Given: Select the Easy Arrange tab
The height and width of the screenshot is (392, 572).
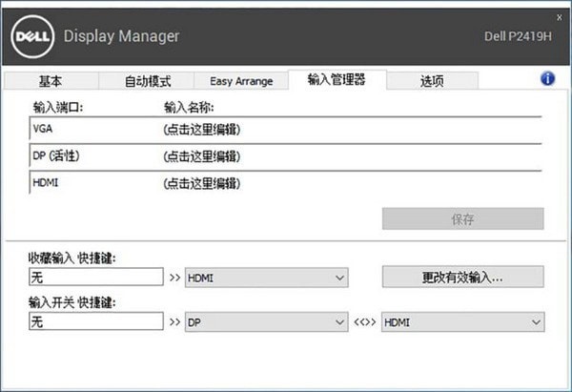Looking at the screenshot, I should click(240, 81).
